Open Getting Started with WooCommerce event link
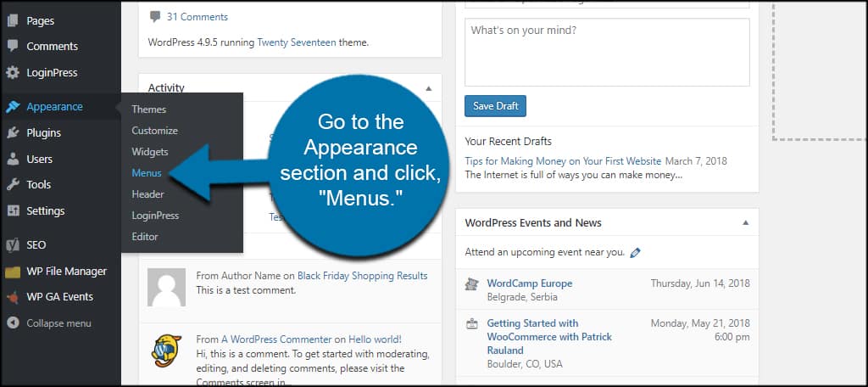The image size is (868, 387). tap(549, 337)
